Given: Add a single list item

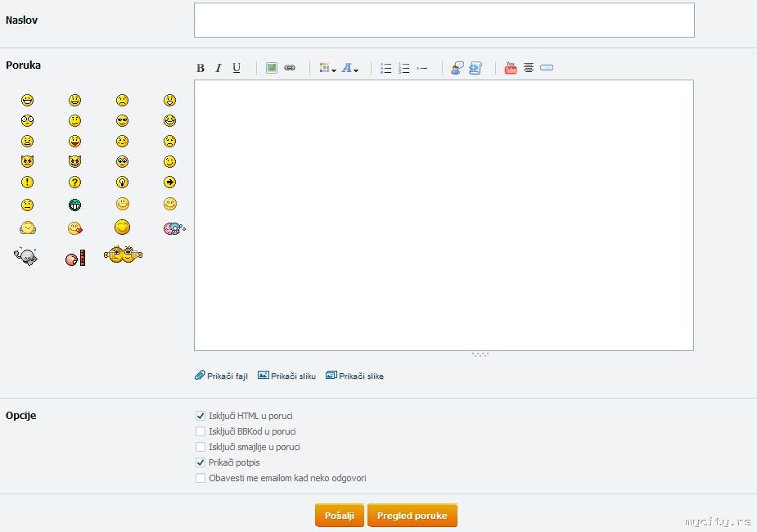Looking at the screenshot, I should click(422, 69).
